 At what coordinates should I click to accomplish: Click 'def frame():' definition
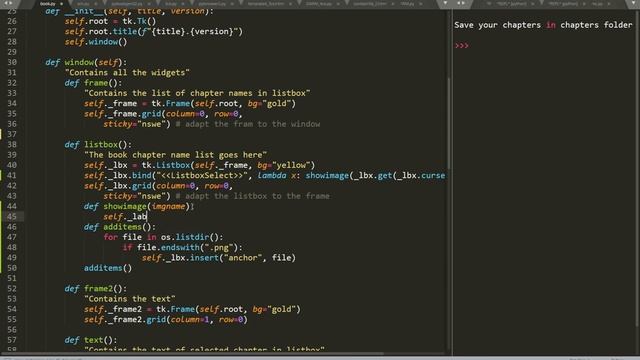[93, 83]
